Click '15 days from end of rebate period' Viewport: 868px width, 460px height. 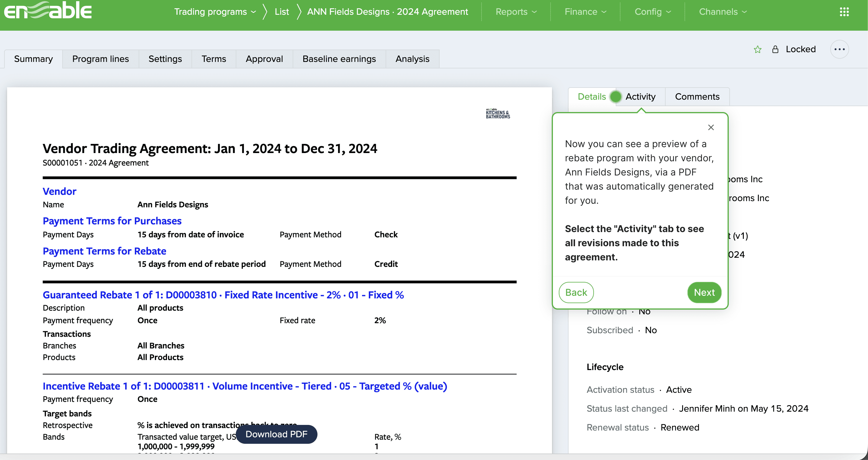(202, 264)
